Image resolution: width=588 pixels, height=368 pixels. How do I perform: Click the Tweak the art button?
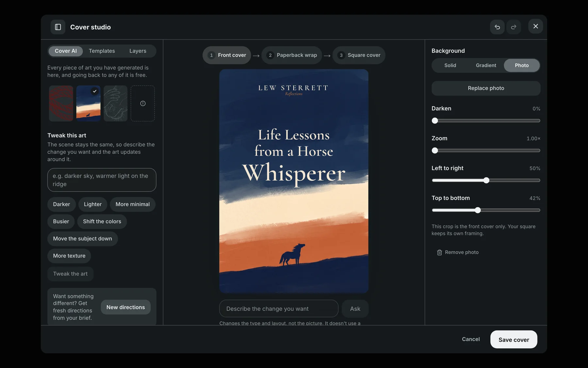tap(71, 274)
